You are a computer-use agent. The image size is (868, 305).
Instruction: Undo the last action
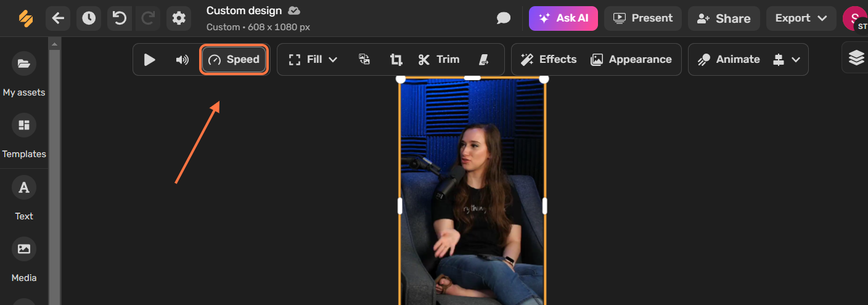[120, 18]
